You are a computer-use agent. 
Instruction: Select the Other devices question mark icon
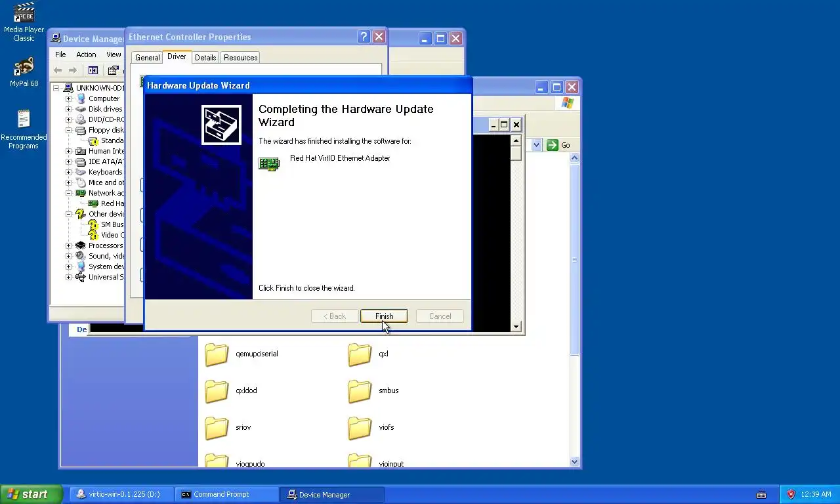tap(81, 214)
